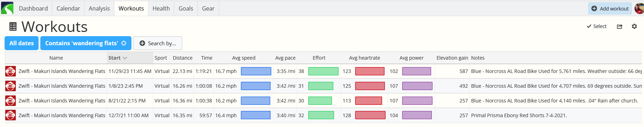Open the Health tab
The height and width of the screenshot is (127, 644).
[x=161, y=8]
